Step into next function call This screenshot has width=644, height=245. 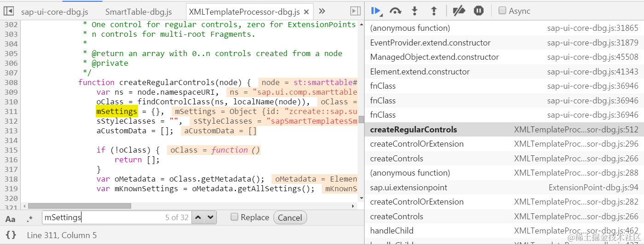coord(415,11)
